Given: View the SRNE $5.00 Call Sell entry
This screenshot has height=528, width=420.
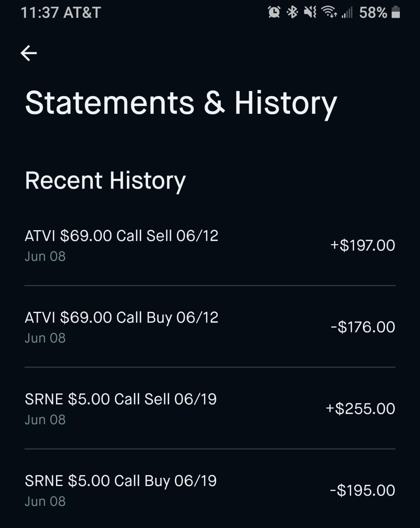Looking at the screenshot, I should coord(121,399).
